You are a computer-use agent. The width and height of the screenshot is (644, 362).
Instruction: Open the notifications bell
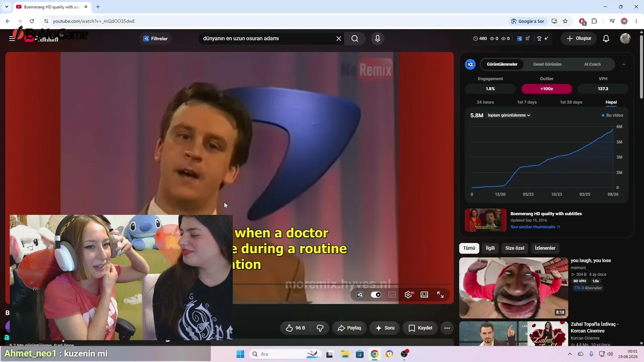coord(606,39)
